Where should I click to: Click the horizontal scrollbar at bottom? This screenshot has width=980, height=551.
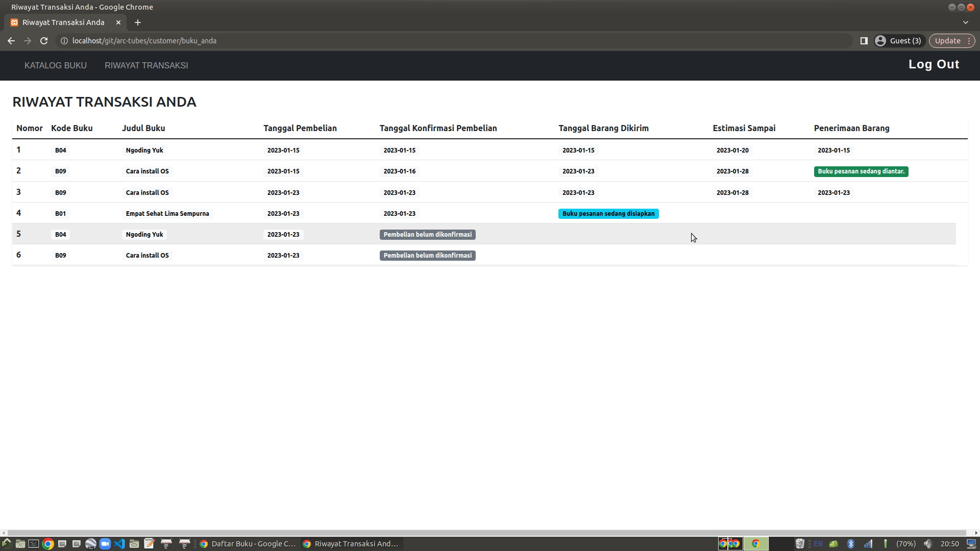[x=485, y=533]
